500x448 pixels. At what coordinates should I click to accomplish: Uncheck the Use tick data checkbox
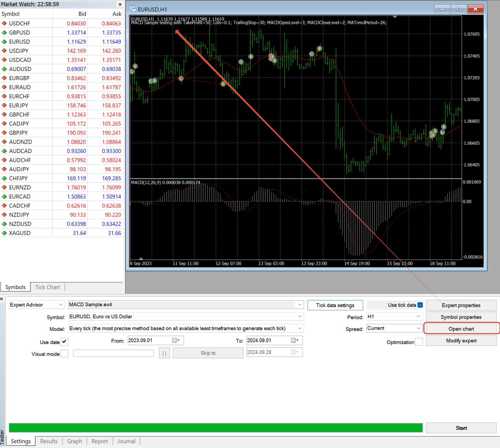tap(420, 305)
